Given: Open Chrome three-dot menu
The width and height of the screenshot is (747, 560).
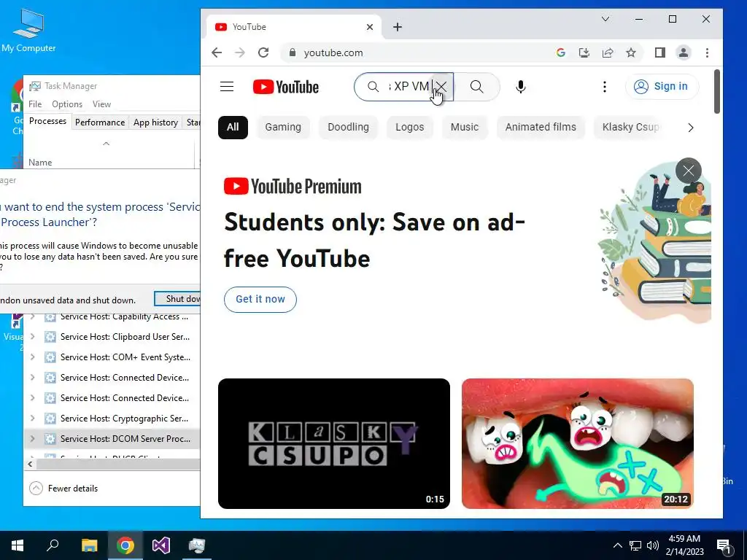Looking at the screenshot, I should [x=707, y=52].
